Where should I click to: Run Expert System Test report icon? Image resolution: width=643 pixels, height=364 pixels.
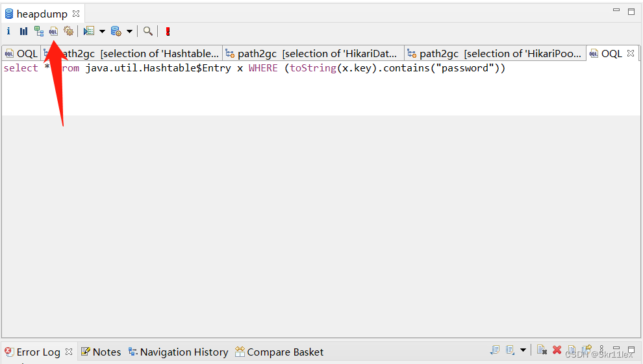[x=89, y=31]
